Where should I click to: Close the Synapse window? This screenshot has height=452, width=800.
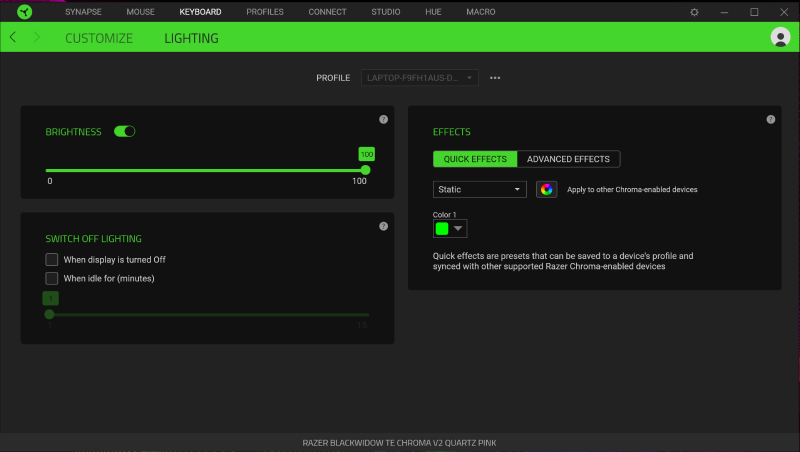(x=784, y=12)
